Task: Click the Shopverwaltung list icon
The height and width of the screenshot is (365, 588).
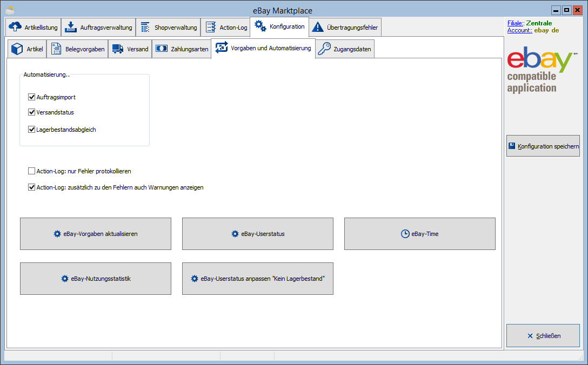Action: (145, 28)
